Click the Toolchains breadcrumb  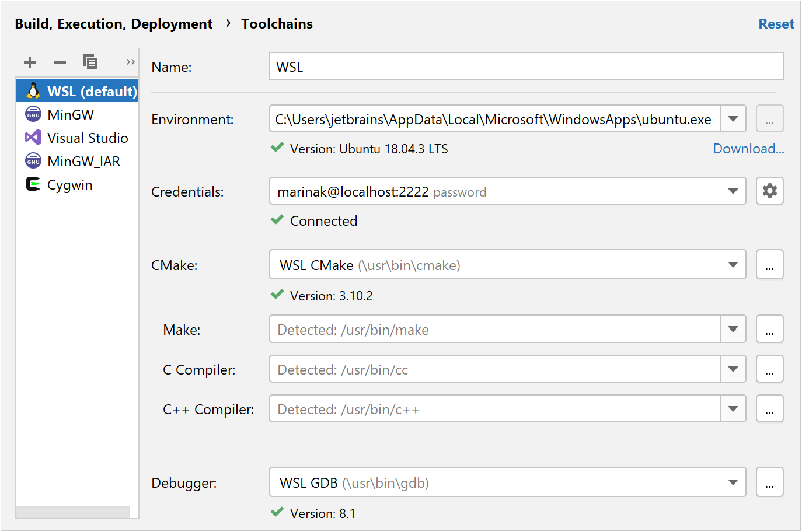[x=277, y=24]
